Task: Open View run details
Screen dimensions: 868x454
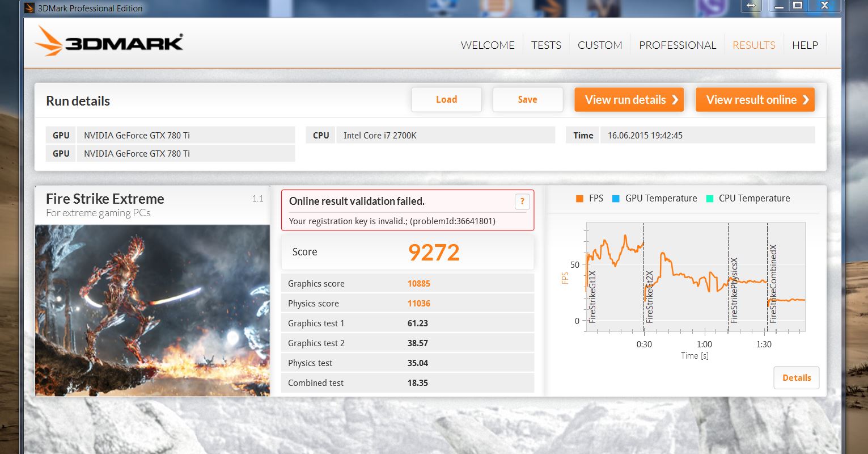Action: [x=629, y=99]
